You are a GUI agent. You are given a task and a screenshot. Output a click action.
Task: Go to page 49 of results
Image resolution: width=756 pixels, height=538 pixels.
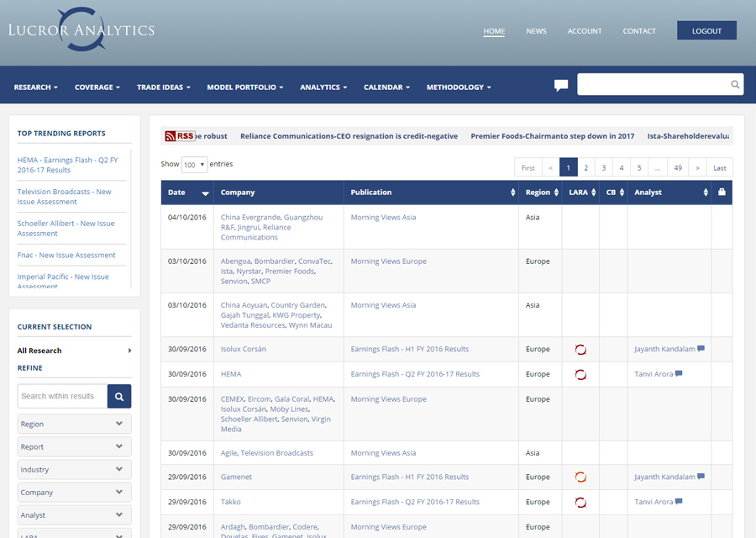[x=678, y=167]
